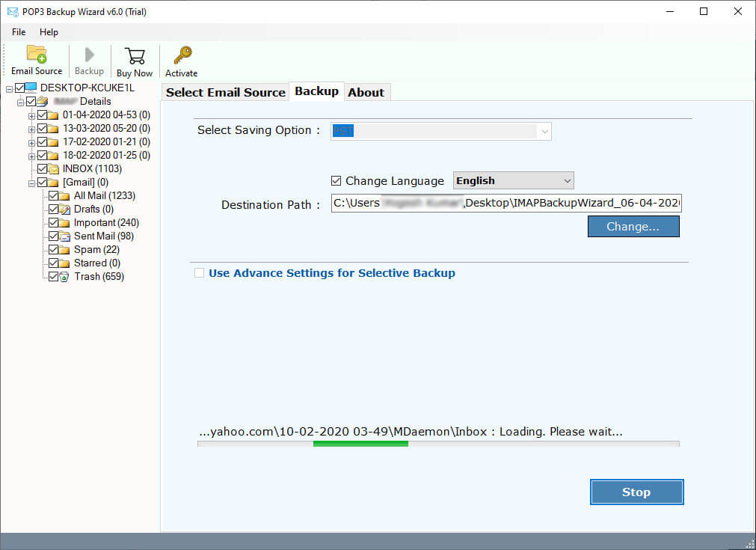
Task: Open the Buy Now shopping cart
Action: [135, 55]
